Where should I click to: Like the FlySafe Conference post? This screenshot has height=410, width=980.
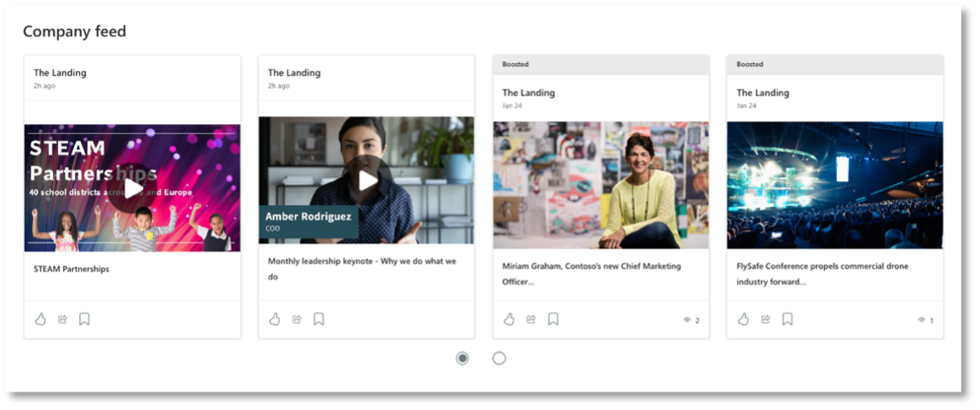point(743,319)
